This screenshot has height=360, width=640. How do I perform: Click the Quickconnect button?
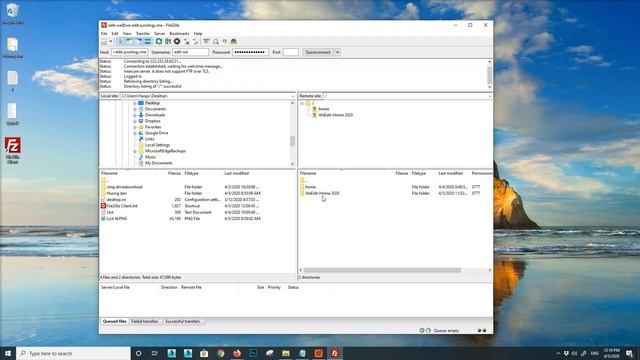(318, 52)
